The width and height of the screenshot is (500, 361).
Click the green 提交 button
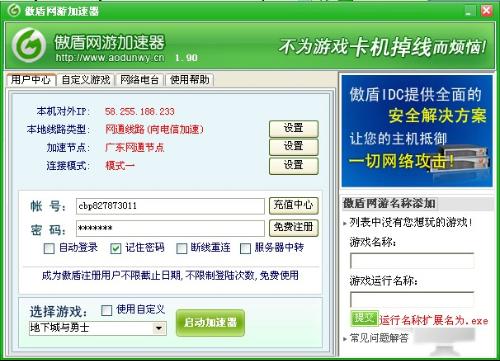click(x=364, y=318)
